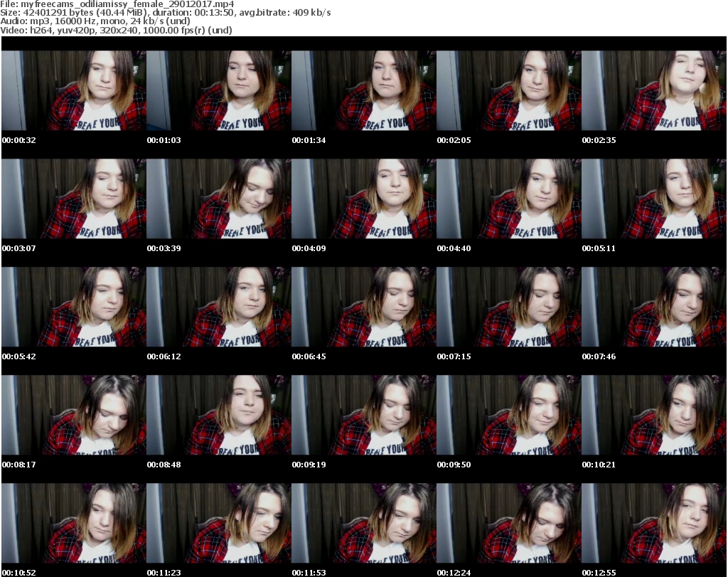This screenshot has width=728, height=577.
Task: View the frame marked 00:05:42
Action: point(74,307)
